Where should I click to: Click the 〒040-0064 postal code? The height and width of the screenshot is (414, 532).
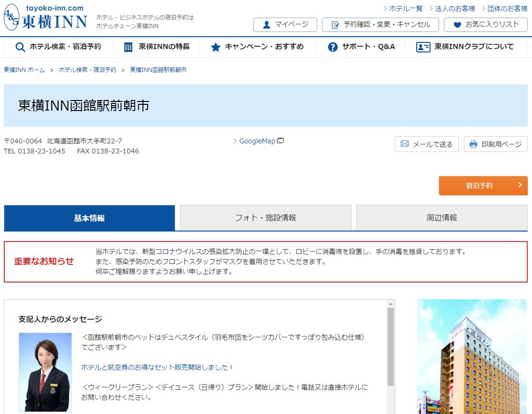click(x=23, y=141)
